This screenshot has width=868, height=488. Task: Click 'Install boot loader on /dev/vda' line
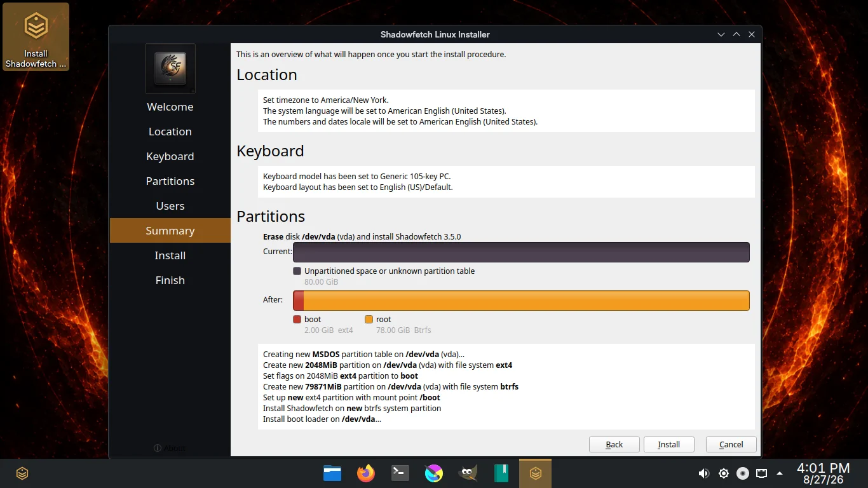point(322,419)
